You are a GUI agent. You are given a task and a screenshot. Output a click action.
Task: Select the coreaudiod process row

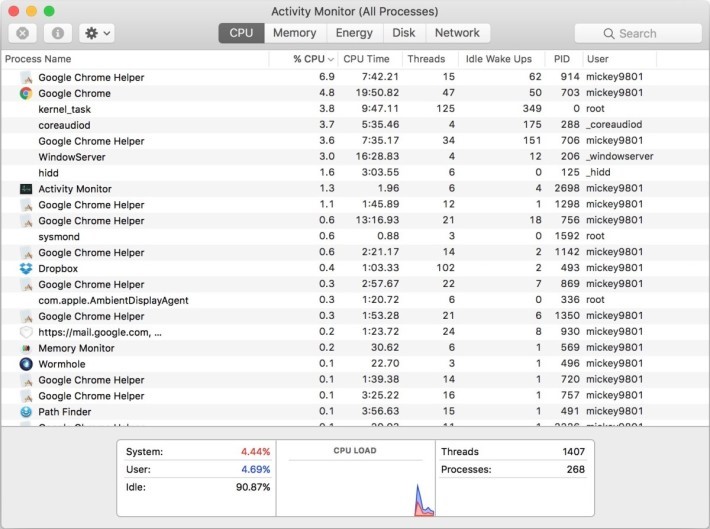coord(355,125)
